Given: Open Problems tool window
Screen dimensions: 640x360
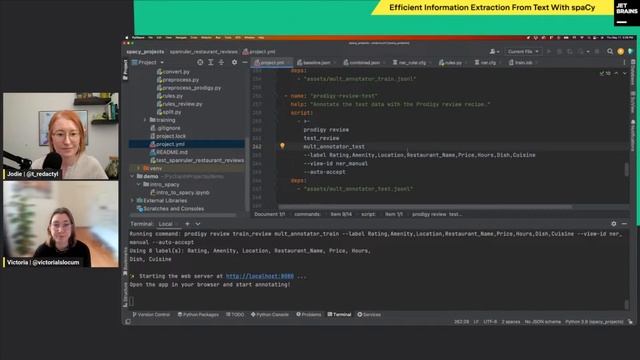Looking at the screenshot, I should [x=309, y=315].
